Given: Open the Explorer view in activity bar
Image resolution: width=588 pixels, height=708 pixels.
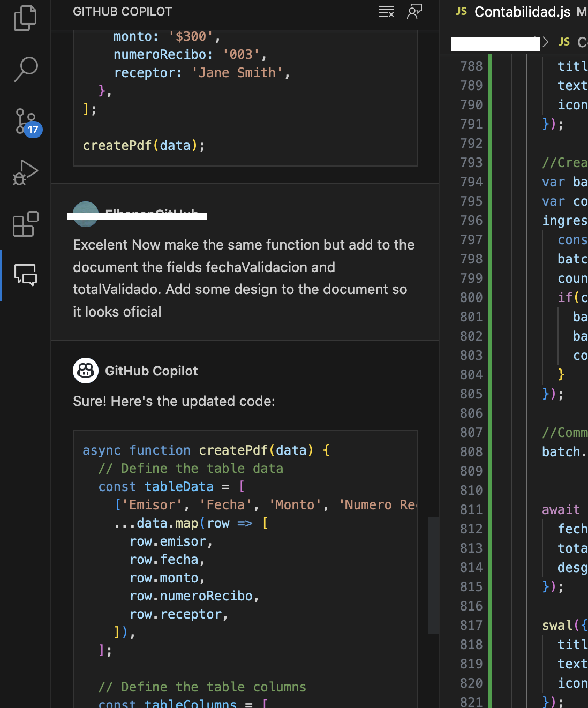Looking at the screenshot, I should (x=25, y=18).
